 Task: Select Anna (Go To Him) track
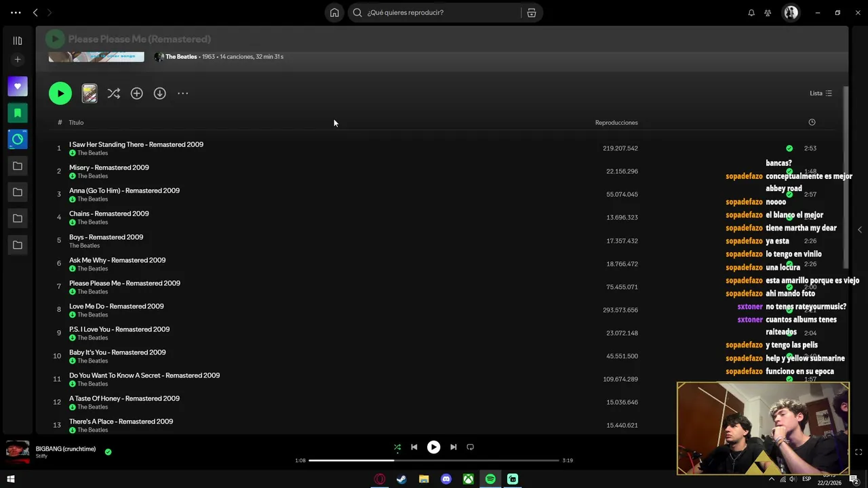pyautogui.click(x=124, y=190)
